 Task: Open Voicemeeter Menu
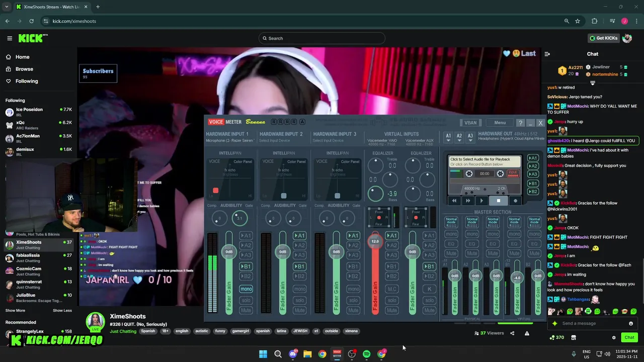point(500,123)
